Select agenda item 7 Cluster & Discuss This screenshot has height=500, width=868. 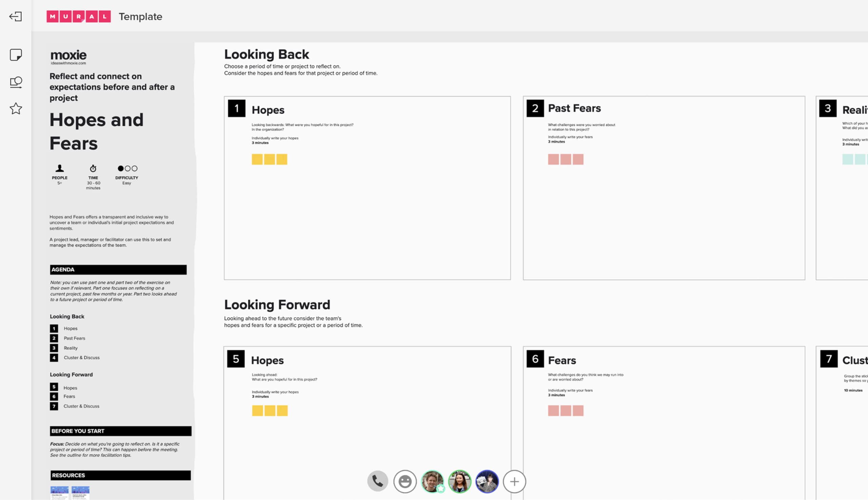coord(81,406)
